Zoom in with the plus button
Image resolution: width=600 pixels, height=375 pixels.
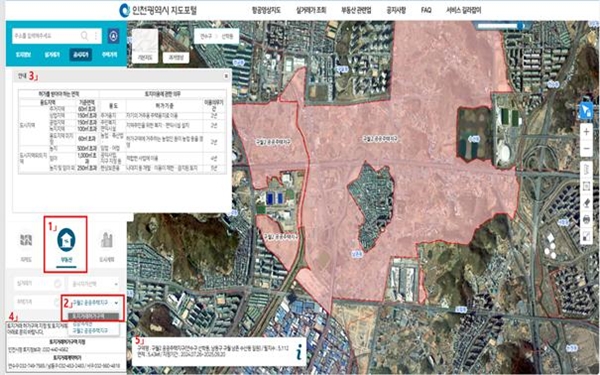point(586,132)
